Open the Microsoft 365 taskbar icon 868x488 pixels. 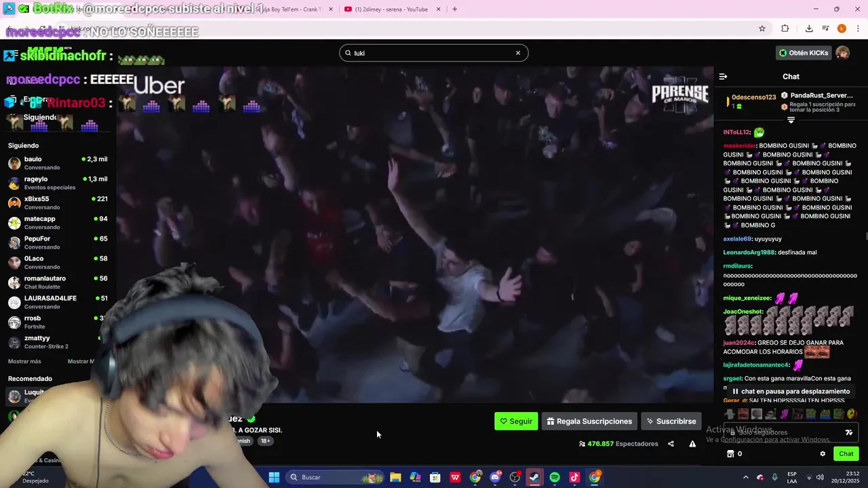[415, 477]
